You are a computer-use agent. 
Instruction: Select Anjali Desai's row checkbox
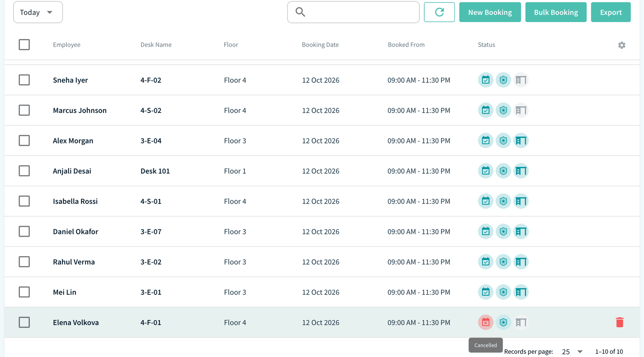tap(24, 171)
